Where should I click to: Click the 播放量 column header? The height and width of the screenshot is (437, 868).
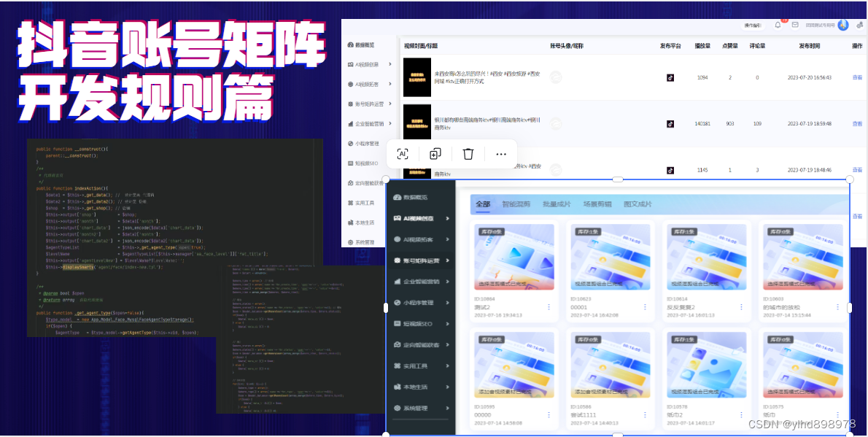pos(702,45)
